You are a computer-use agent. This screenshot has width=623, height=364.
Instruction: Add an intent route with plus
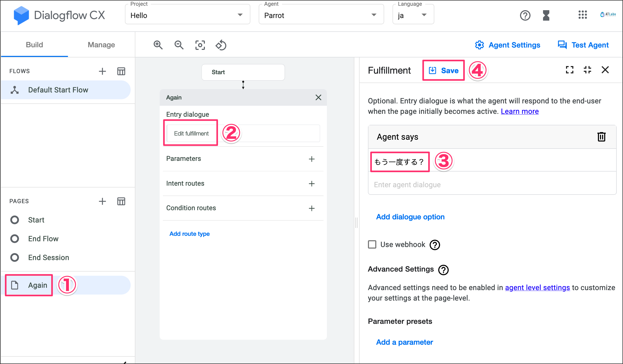tap(311, 184)
